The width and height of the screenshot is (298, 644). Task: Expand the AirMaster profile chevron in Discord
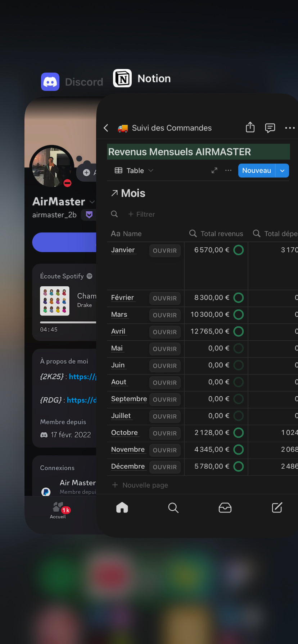click(92, 202)
